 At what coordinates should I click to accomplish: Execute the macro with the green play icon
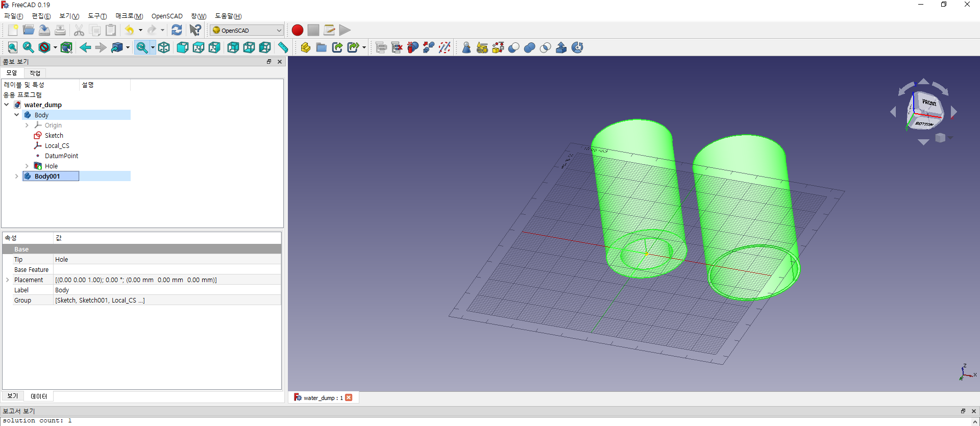[x=345, y=30]
